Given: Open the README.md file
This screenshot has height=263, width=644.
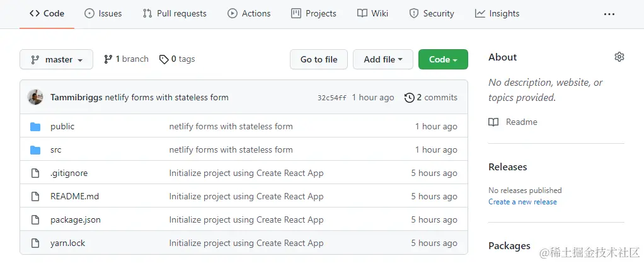Looking at the screenshot, I should (75, 196).
